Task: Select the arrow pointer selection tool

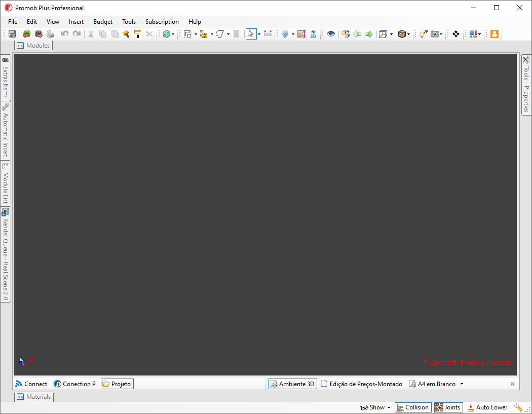Action: (x=251, y=34)
